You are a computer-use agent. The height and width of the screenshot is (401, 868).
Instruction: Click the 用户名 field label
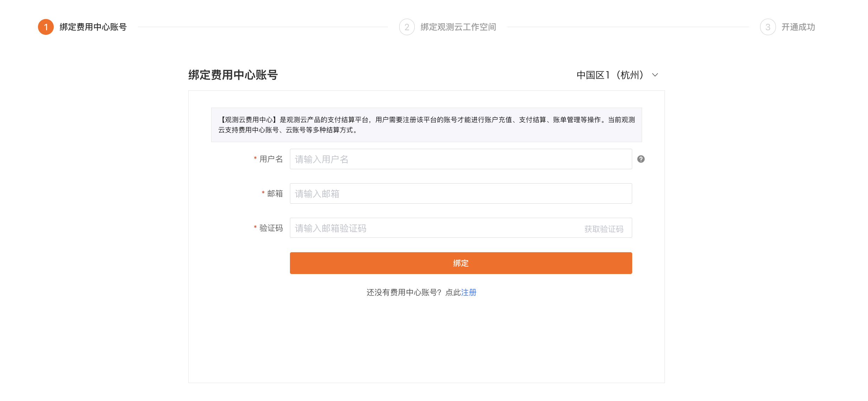coord(271,159)
